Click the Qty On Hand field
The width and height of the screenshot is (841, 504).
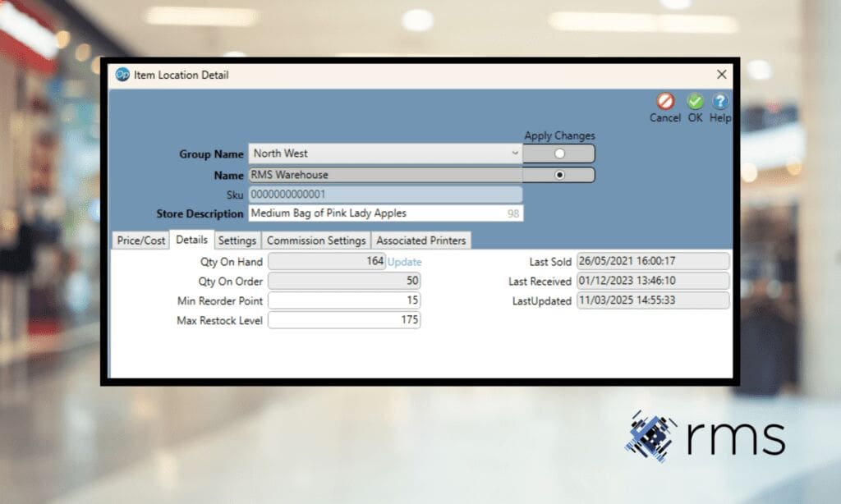pos(327,261)
